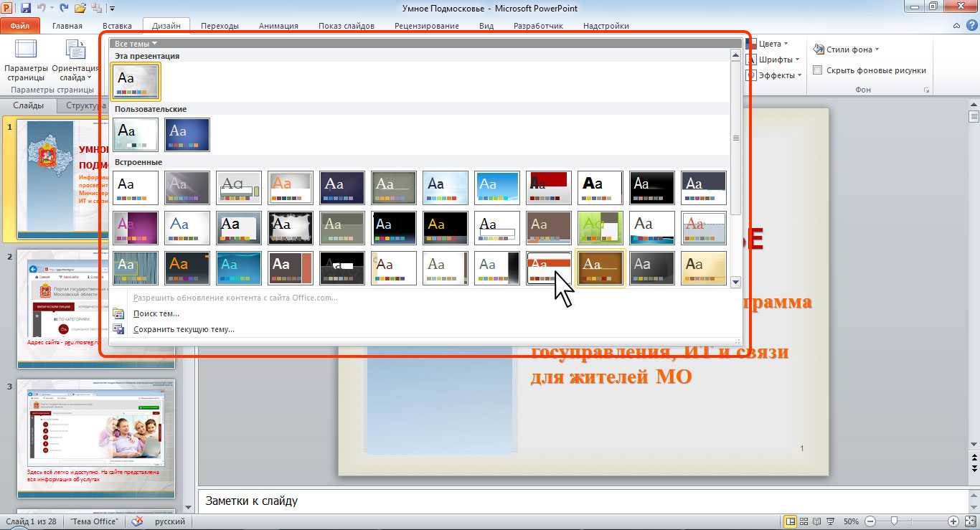The image size is (980, 530).
Task: Apply the theme with the red top block
Action: [x=549, y=187]
